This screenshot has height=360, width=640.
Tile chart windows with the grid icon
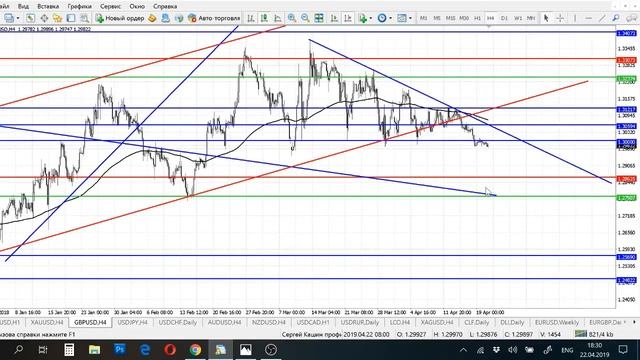tap(319, 18)
